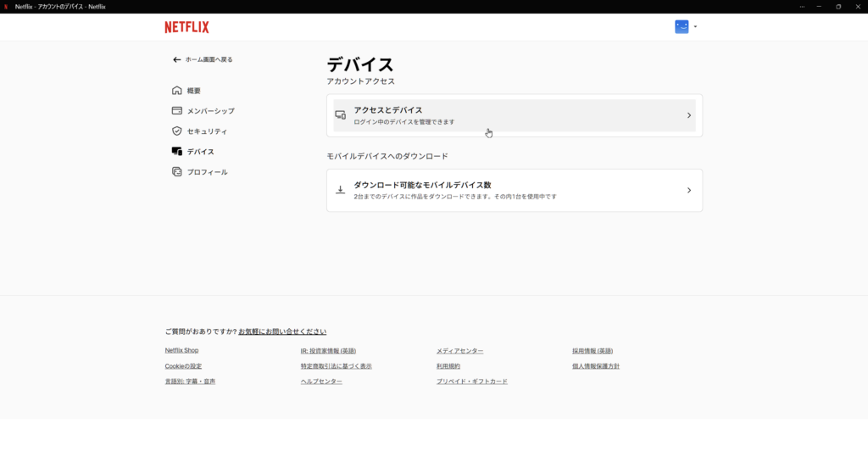Open the IR: 投資家情報 (英語) footer link
868x468 pixels.
pyautogui.click(x=328, y=351)
